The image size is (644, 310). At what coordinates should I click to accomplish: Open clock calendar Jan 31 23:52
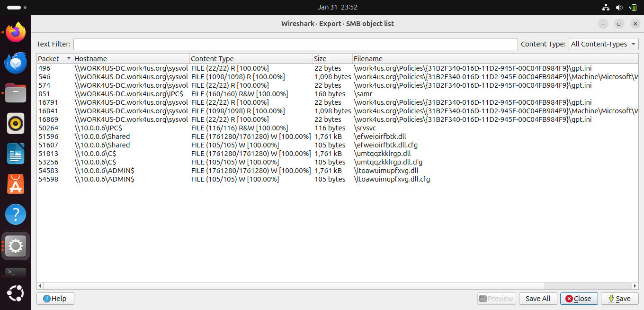337,7
